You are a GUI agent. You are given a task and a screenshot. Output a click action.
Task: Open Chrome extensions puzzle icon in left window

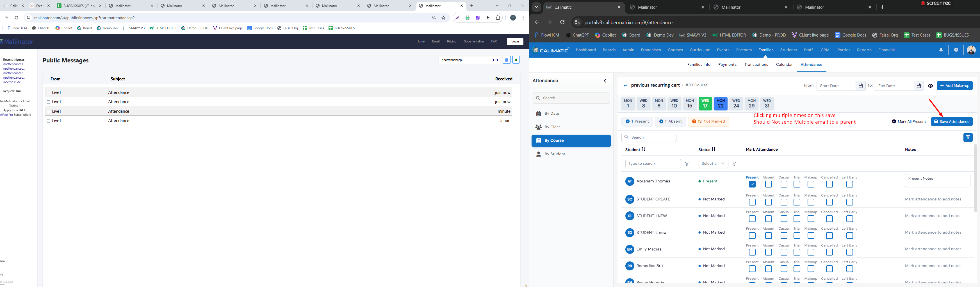click(x=498, y=18)
